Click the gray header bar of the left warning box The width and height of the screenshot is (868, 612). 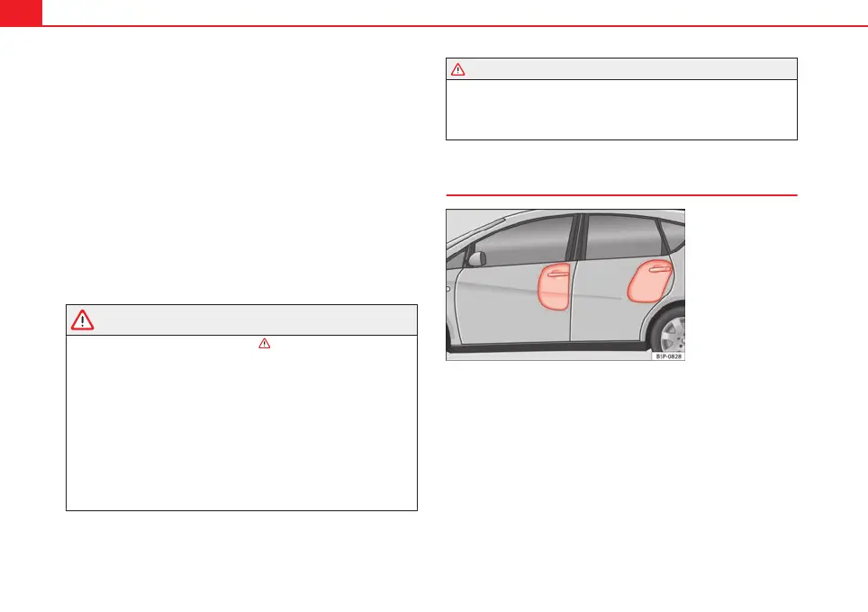click(x=242, y=319)
